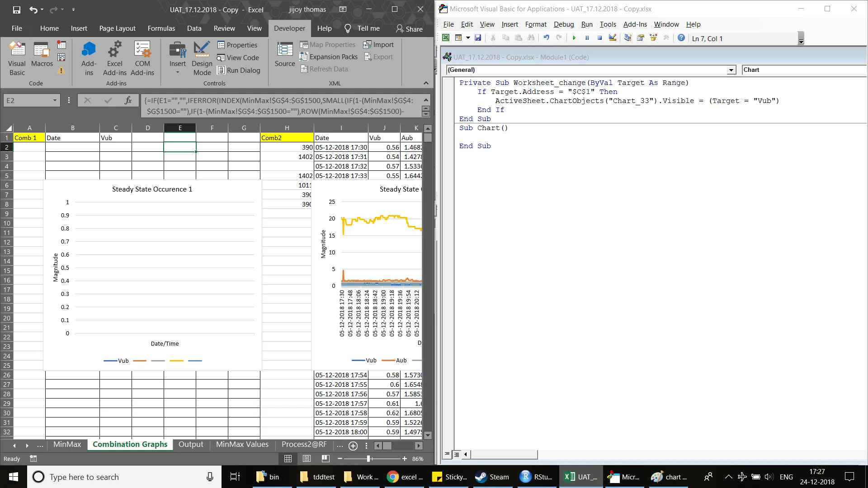Switch to Page Layout view in status bar
This screenshot has width=868, height=488.
(x=307, y=459)
